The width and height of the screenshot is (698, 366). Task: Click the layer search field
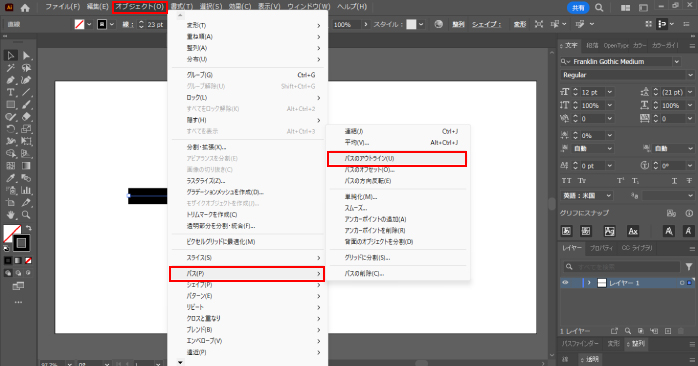621,267
